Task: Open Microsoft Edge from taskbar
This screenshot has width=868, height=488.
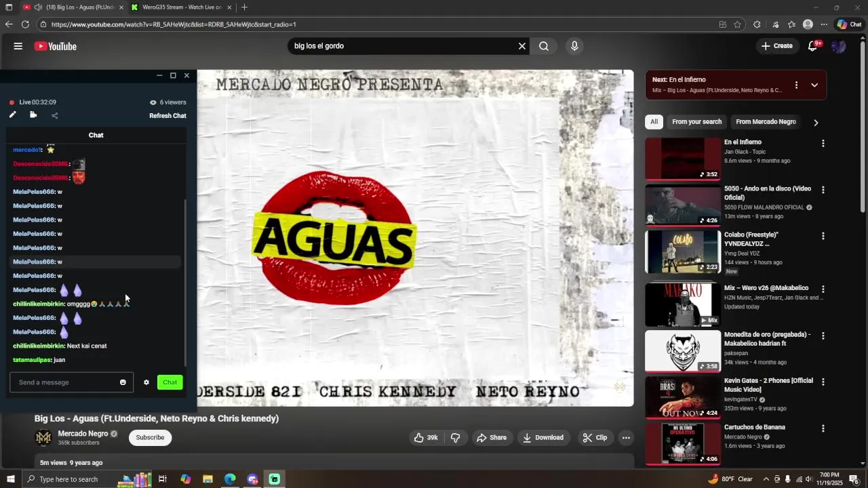Action: pyautogui.click(x=230, y=479)
